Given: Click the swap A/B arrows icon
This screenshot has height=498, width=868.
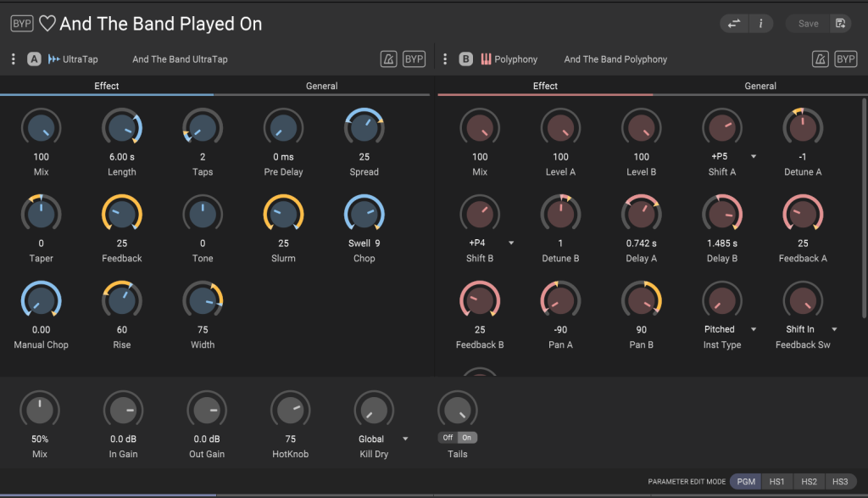Looking at the screenshot, I should click(734, 23).
